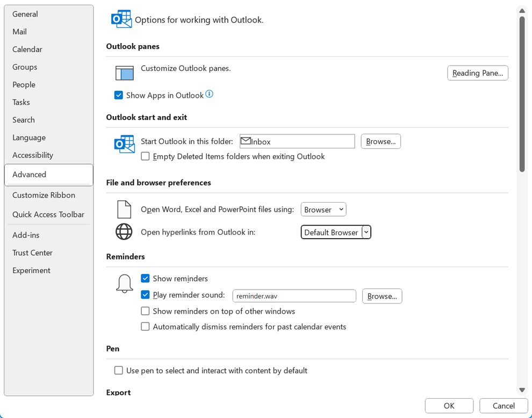Click the info icon next to Show Apps in Outlook
This screenshot has width=532, height=418.
(210, 94)
